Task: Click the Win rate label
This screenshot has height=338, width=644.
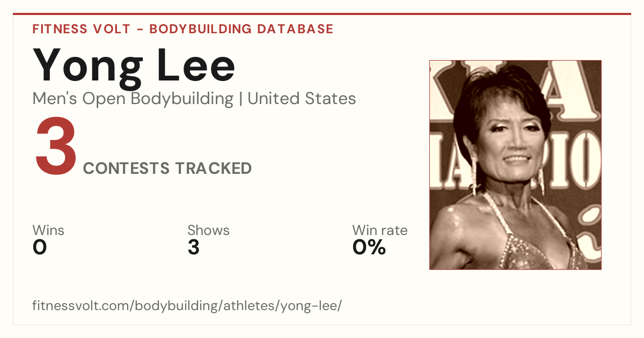Action: [x=380, y=231]
